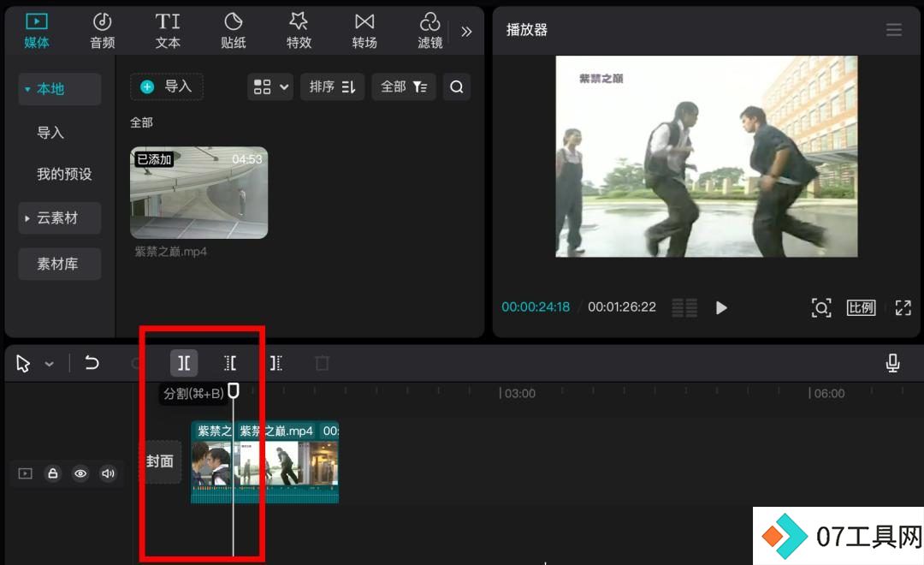
Task: Switch to the 贴纸 stickers tab
Action: (x=234, y=32)
